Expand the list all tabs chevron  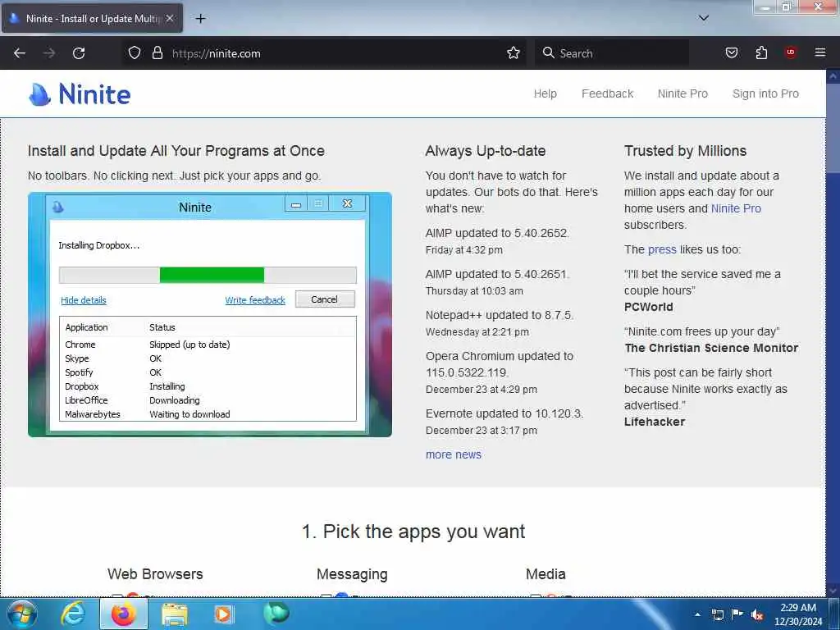click(x=703, y=18)
